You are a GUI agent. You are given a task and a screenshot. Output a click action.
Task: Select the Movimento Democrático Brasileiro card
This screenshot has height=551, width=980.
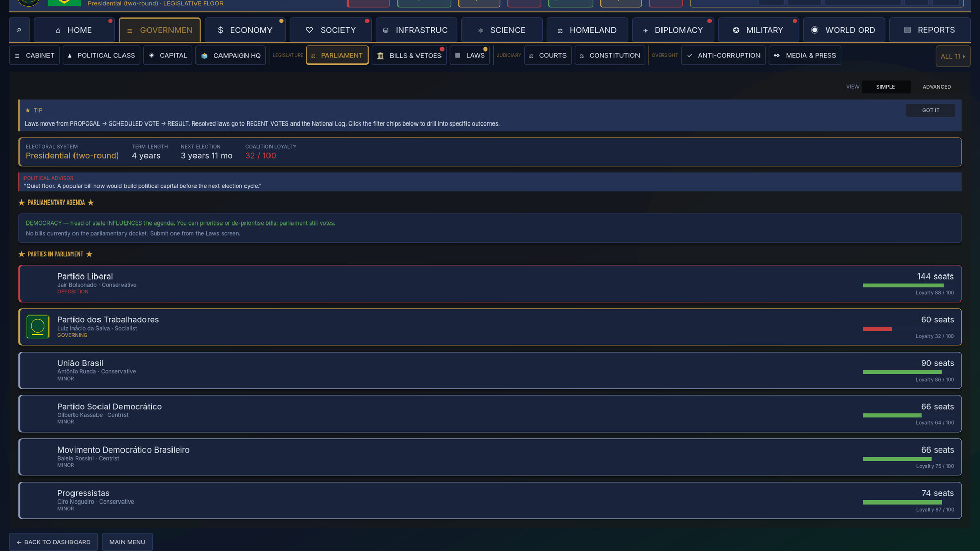(x=490, y=457)
